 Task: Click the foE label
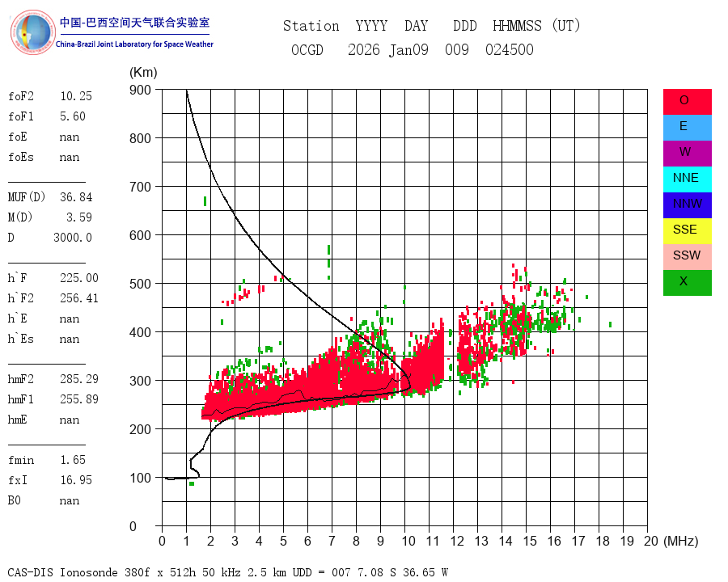coord(18,137)
